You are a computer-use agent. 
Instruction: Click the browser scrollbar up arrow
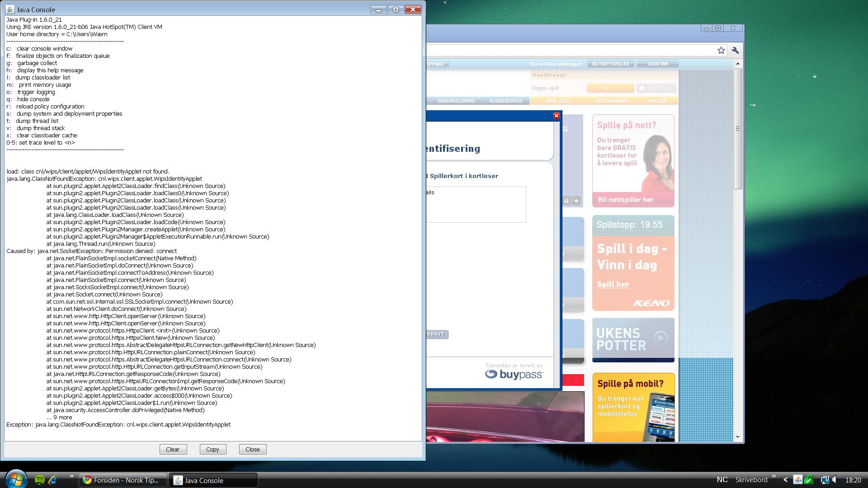738,64
